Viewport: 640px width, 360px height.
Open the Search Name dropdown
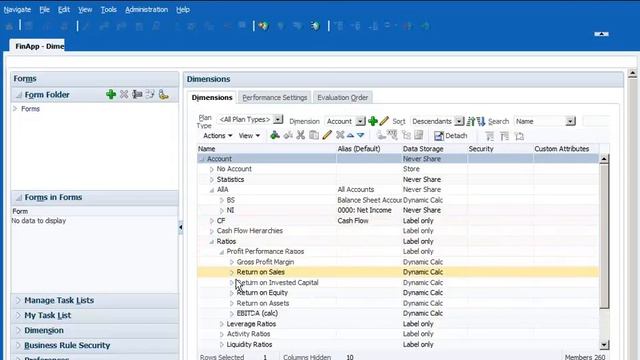[x=571, y=121]
